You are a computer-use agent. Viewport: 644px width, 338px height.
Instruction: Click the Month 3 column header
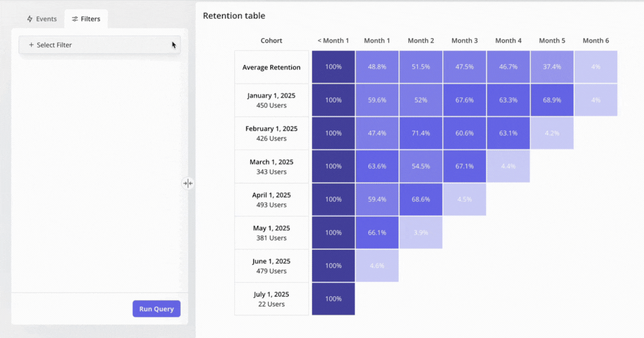click(x=464, y=41)
